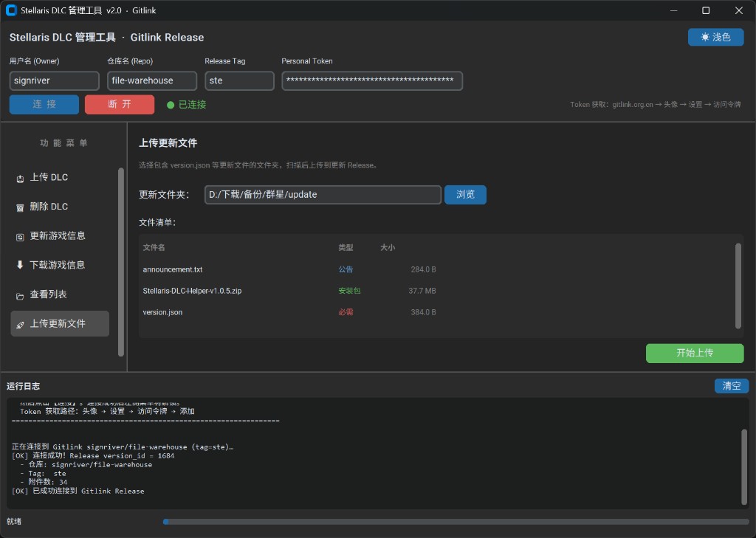Click the download arrow icon beside 下载游戏信息

click(20, 265)
